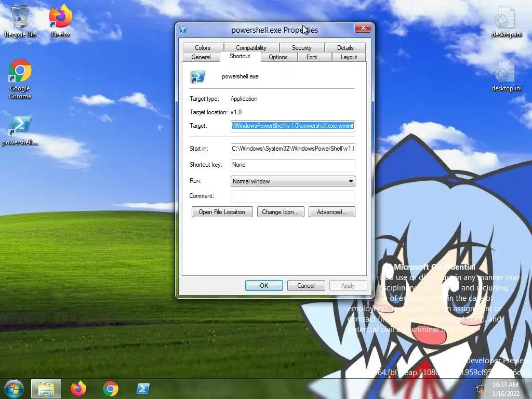Click the Comment input field
Image resolution: width=532 pixels, height=399 pixels.
pyautogui.click(x=293, y=196)
